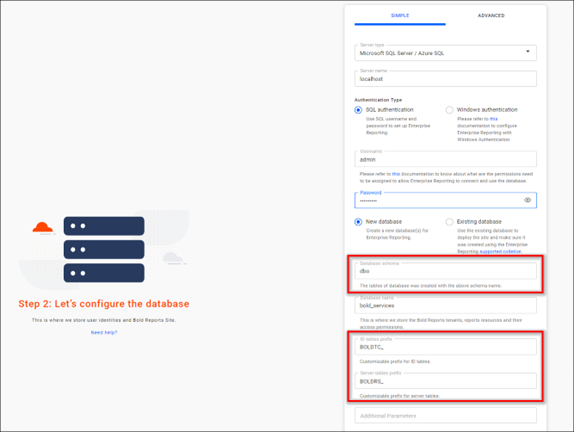
Task: Click the Step 2 configure database heading
Action: 104,304
